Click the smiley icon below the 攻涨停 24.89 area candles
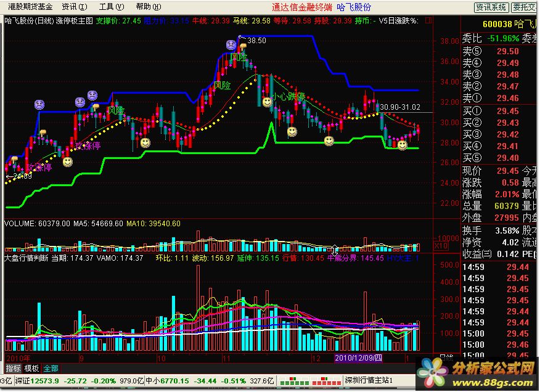 (68, 161)
